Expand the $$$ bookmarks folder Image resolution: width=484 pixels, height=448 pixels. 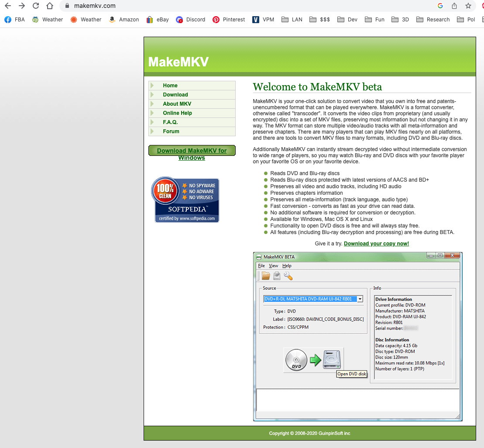click(320, 20)
